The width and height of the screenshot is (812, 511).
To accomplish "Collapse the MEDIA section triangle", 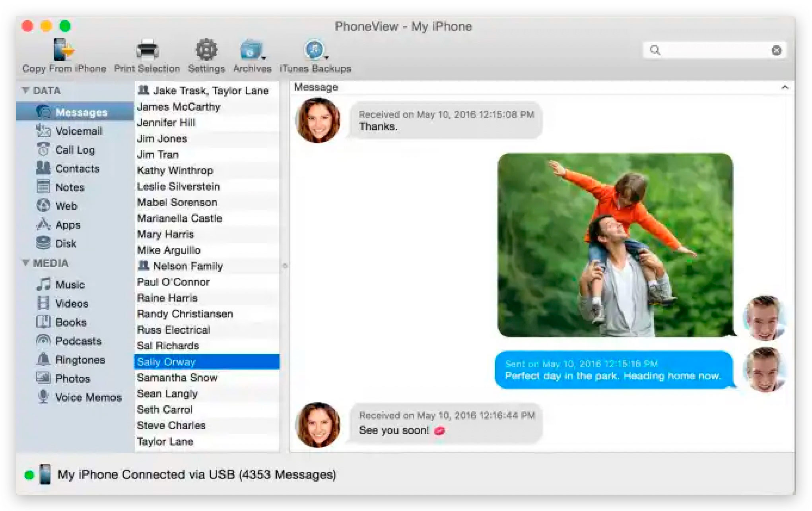I will pyautogui.click(x=25, y=263).
